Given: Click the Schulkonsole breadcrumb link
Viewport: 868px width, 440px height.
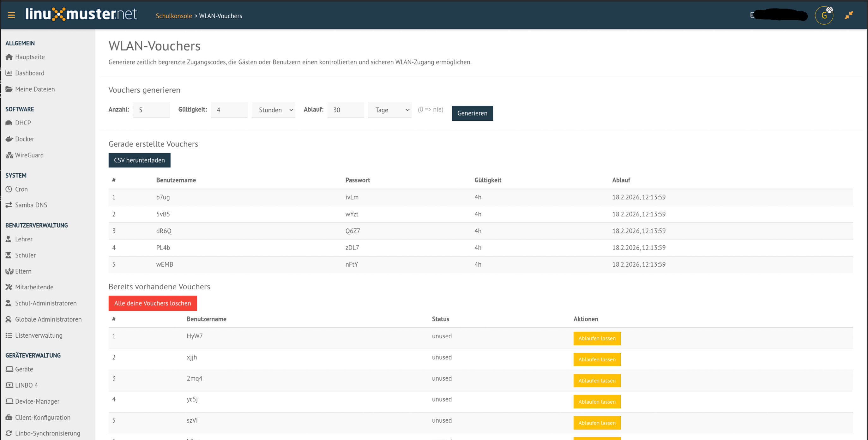Looking at the screenshot, I should [x=173, y=16].
